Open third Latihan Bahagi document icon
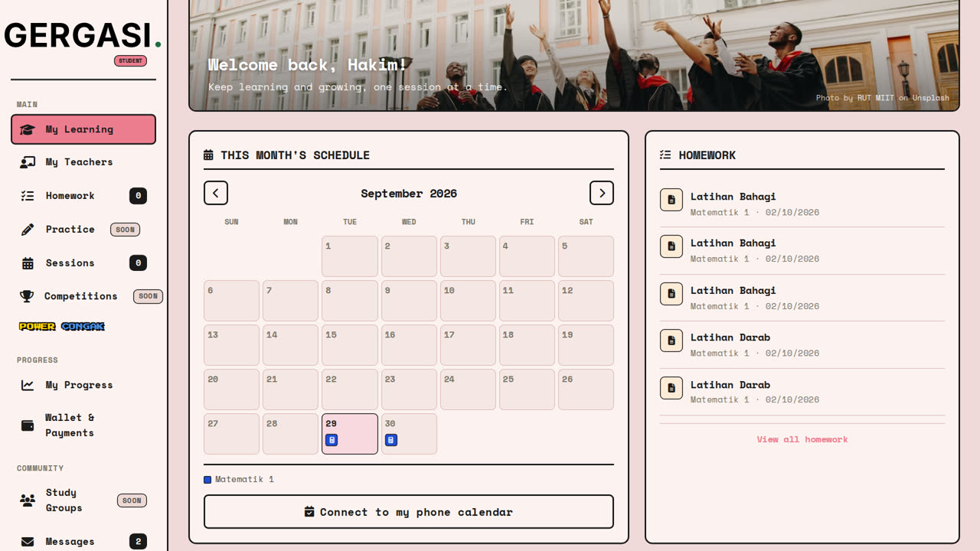 coord(671,294)
